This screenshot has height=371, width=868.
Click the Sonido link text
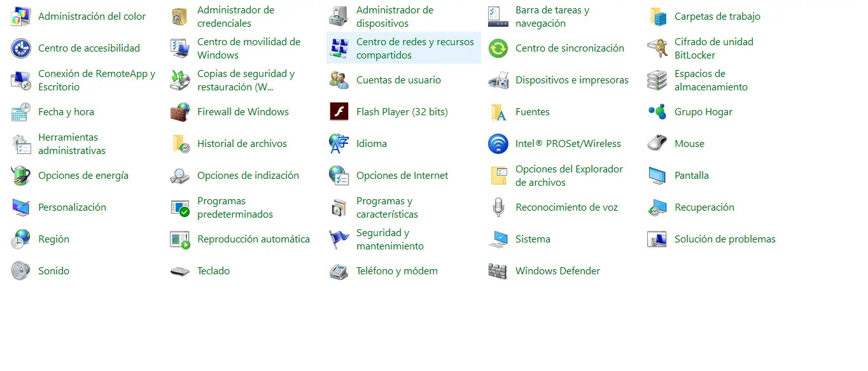[53, 271]
